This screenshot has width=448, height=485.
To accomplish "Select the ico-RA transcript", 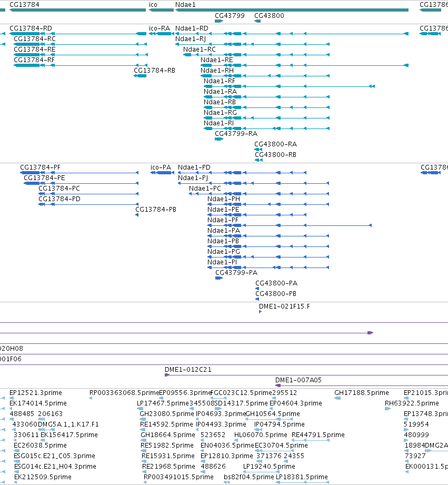I will tap(160, 28).
